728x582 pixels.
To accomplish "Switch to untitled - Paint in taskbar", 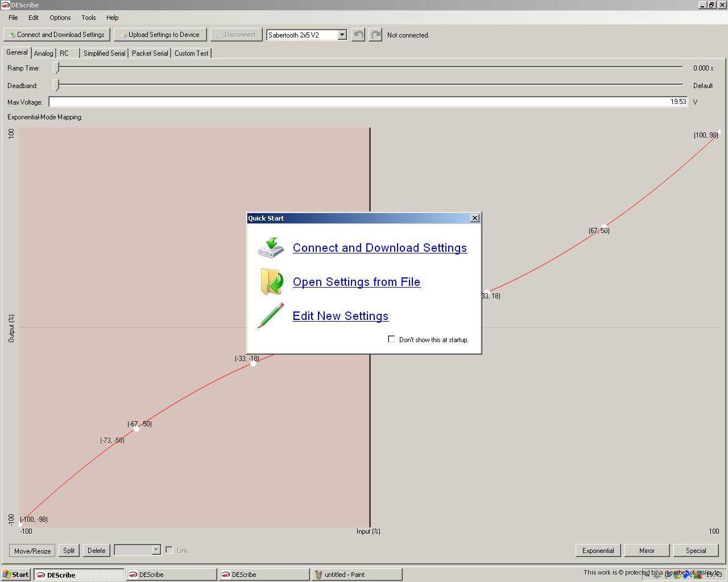I will [356, 575].
